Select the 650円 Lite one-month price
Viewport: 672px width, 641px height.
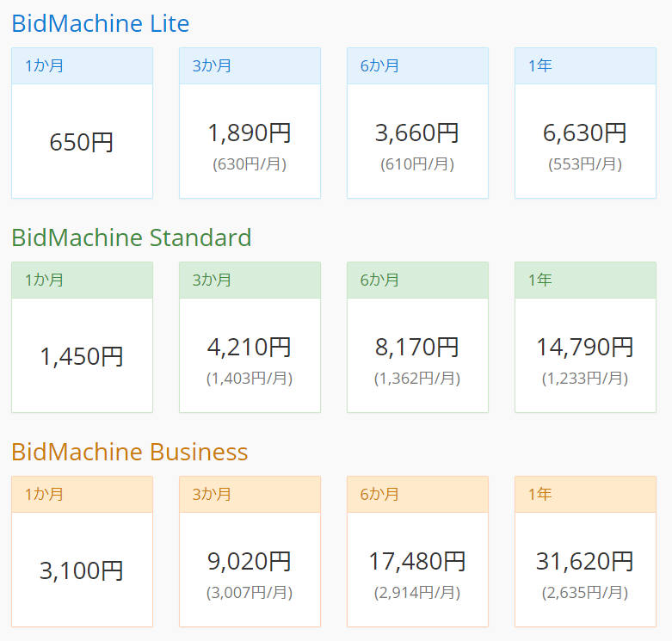(x=82, y=142)
